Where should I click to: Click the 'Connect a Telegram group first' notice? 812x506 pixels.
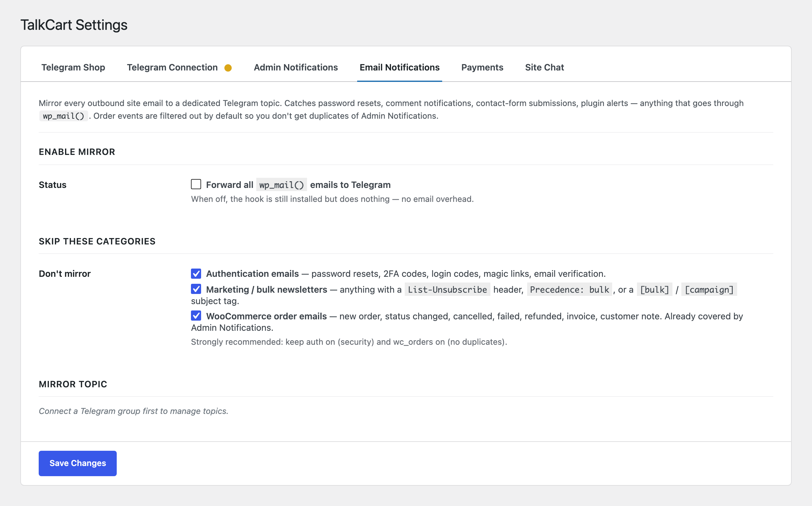coord(134,411)
